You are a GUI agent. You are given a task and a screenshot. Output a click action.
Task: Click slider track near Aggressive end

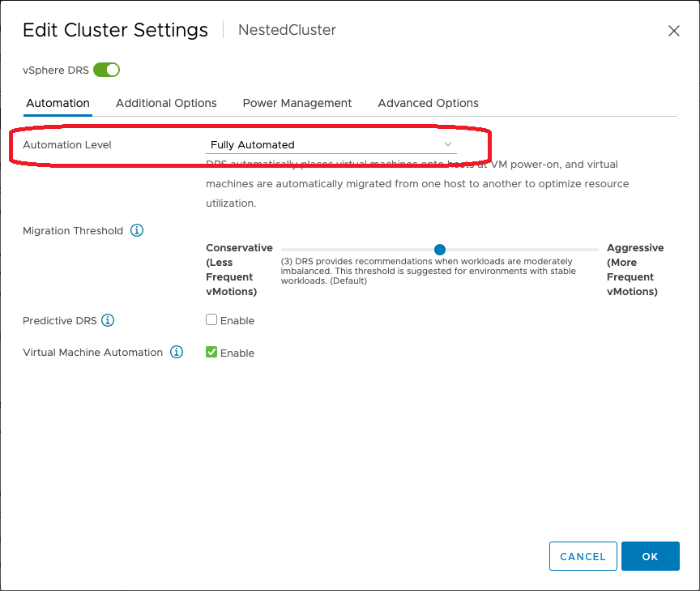[x=587, y=250]
